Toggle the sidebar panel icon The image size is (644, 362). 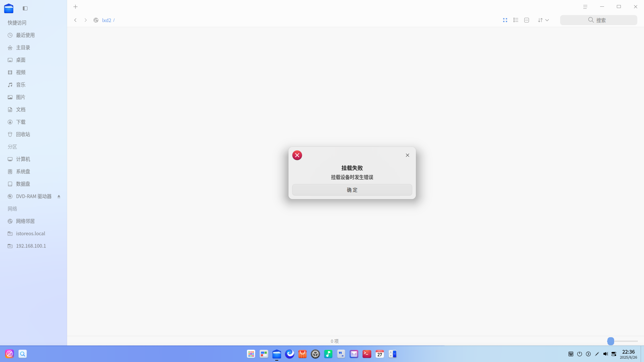click(x=25, y=8)
